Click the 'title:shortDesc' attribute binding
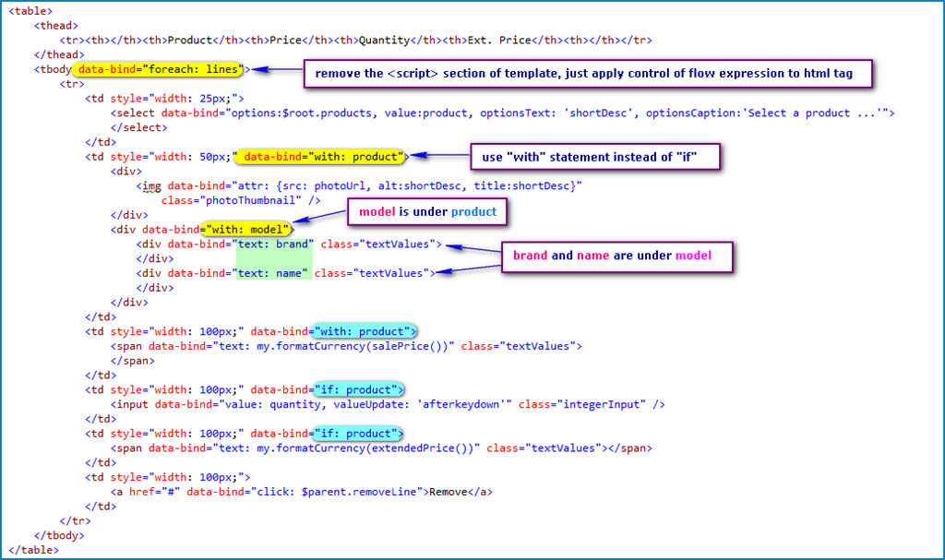 [x=521, y=185]
